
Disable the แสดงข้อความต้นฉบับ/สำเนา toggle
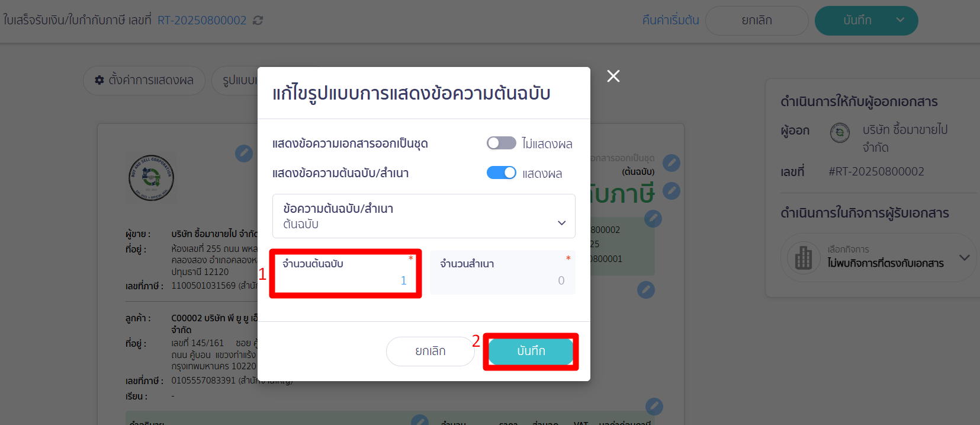coord(501,172)
